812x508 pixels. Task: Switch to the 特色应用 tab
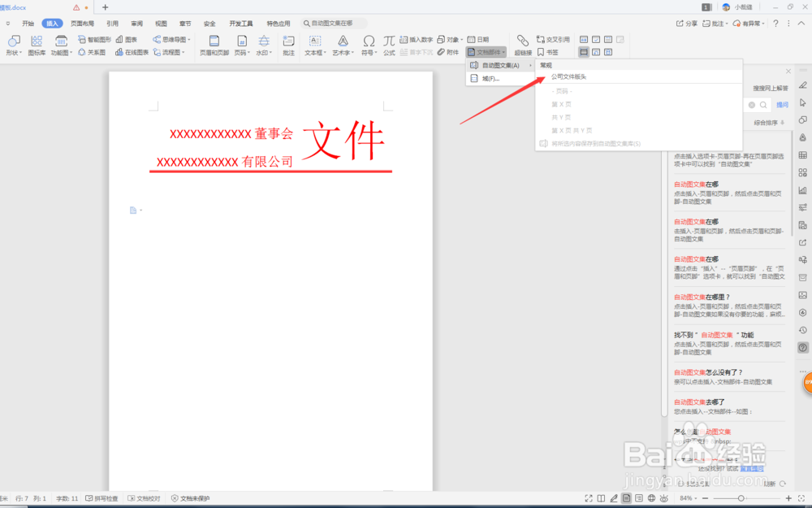[x=278, y=24]
